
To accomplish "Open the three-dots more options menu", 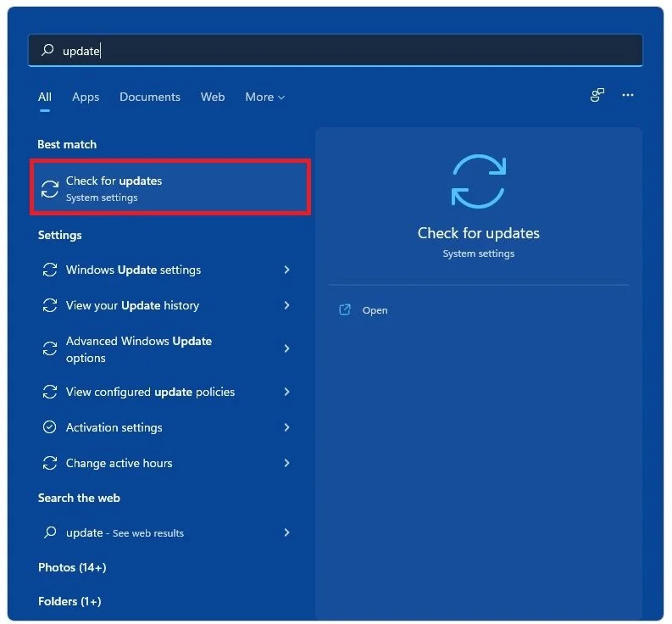I will tap(627, 95).
